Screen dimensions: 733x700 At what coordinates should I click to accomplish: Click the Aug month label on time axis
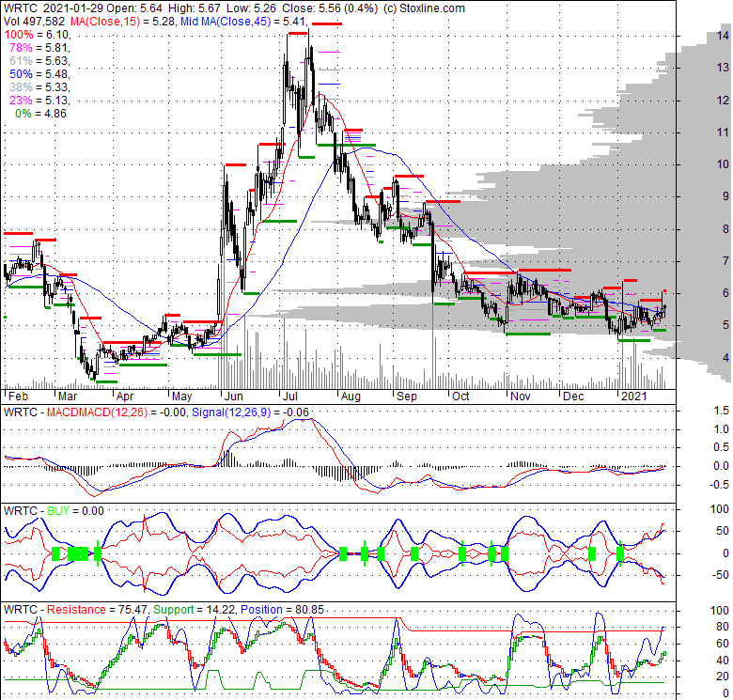(351, 397)
